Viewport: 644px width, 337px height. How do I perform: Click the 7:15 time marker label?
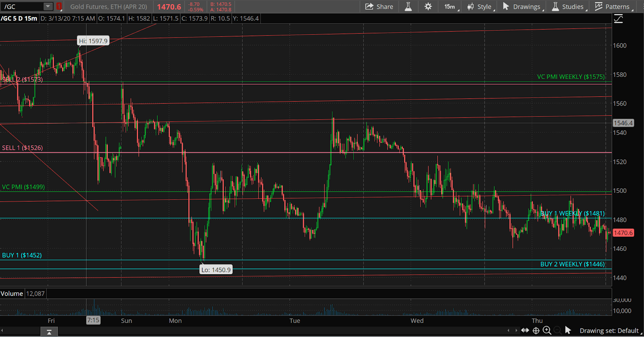[x=93, y=320]
